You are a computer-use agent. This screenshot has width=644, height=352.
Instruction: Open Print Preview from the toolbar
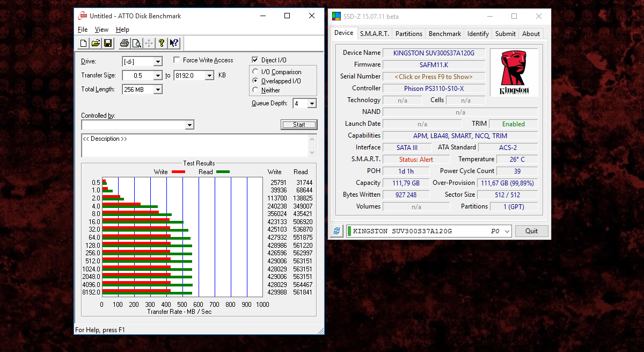click(x=136, y=43)
